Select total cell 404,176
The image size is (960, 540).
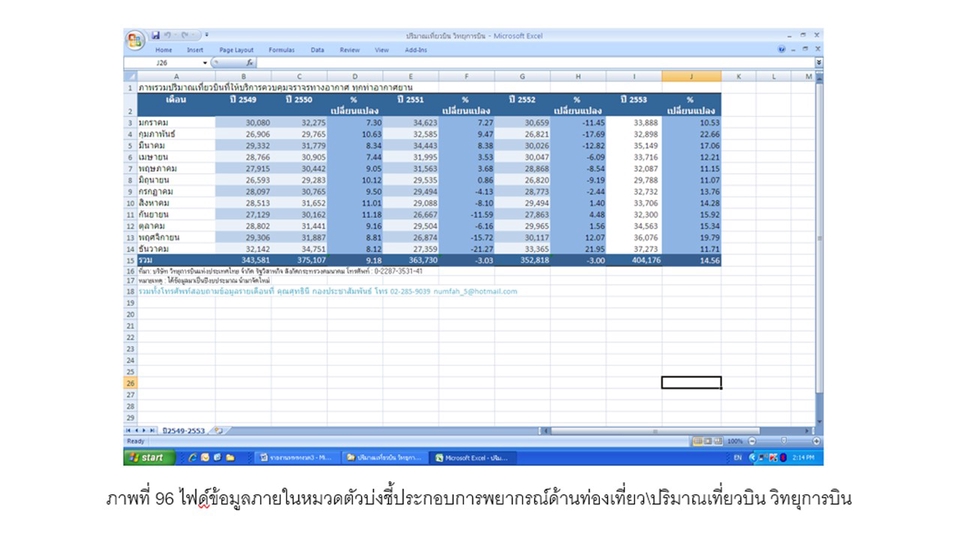(x=634, y=260)
